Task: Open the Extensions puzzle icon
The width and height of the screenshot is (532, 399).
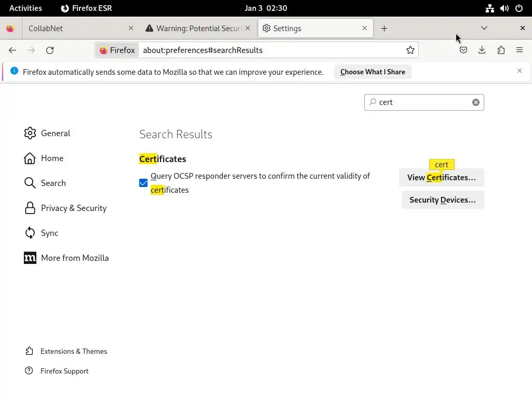Action: click(x=501, y=50)
